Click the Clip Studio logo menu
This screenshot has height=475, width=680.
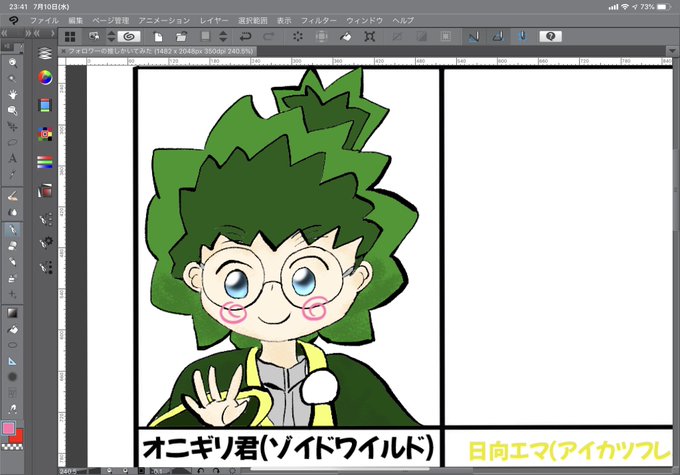14,20
